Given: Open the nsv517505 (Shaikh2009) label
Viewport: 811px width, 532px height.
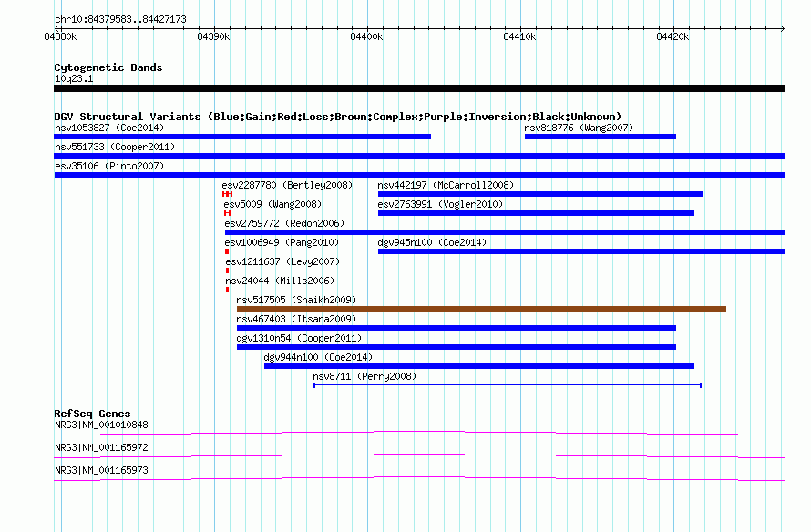Looking at the screenshot, I should (296, 300).
